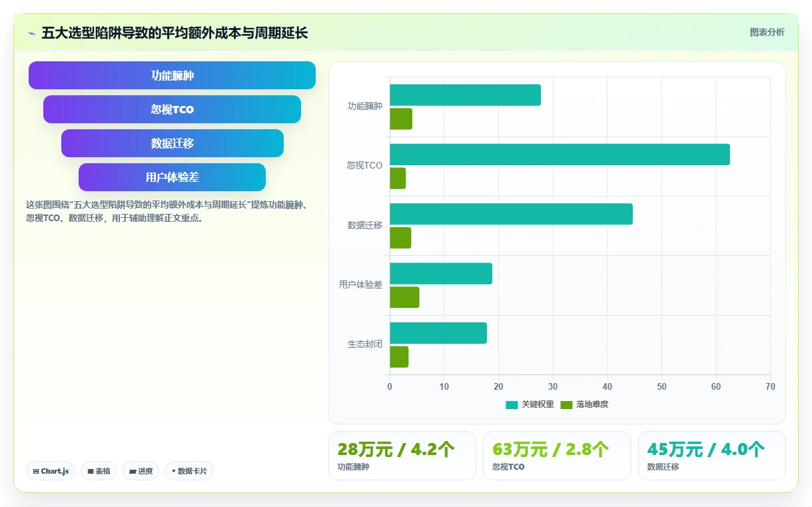Click the teal 关键权重 bar for 数据迁移
Image resolution: width=812 pixels, height=507 pixels.
[x=511, y=214]
